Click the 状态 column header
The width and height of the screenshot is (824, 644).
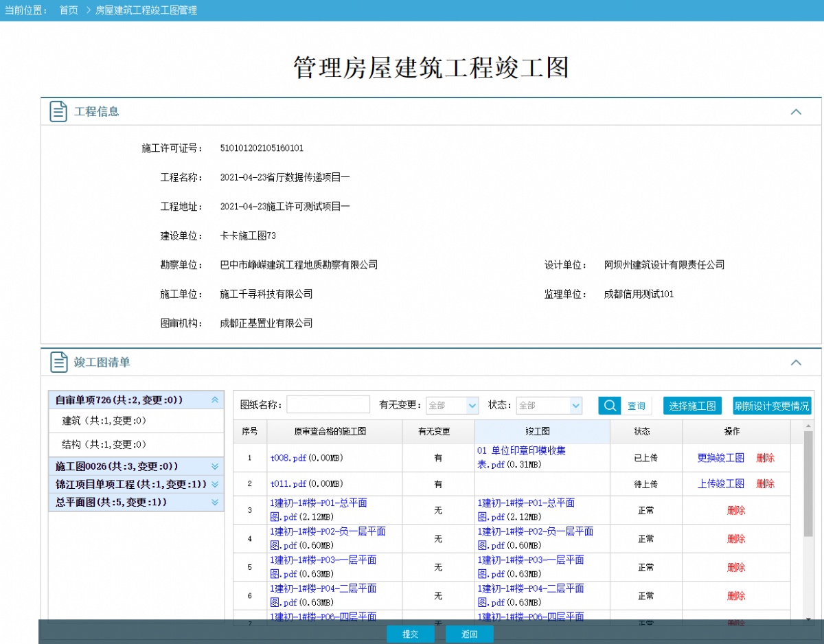pos(646,432)
